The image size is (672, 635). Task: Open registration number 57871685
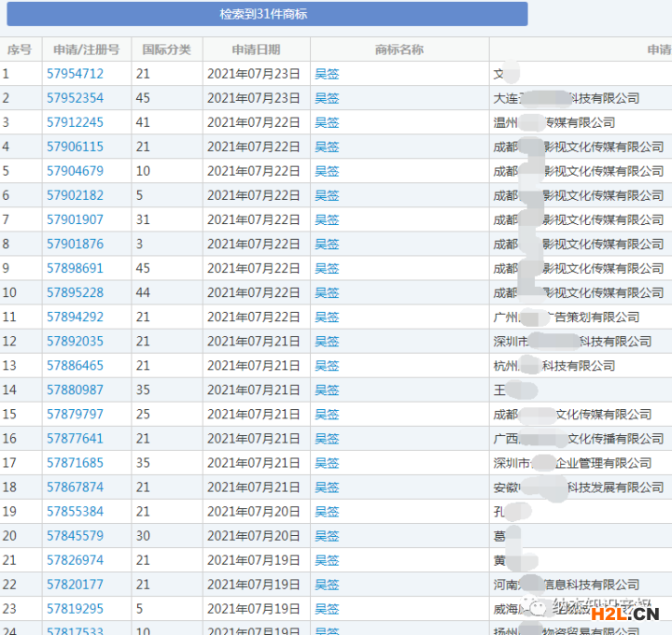click(x=75, y=462)
